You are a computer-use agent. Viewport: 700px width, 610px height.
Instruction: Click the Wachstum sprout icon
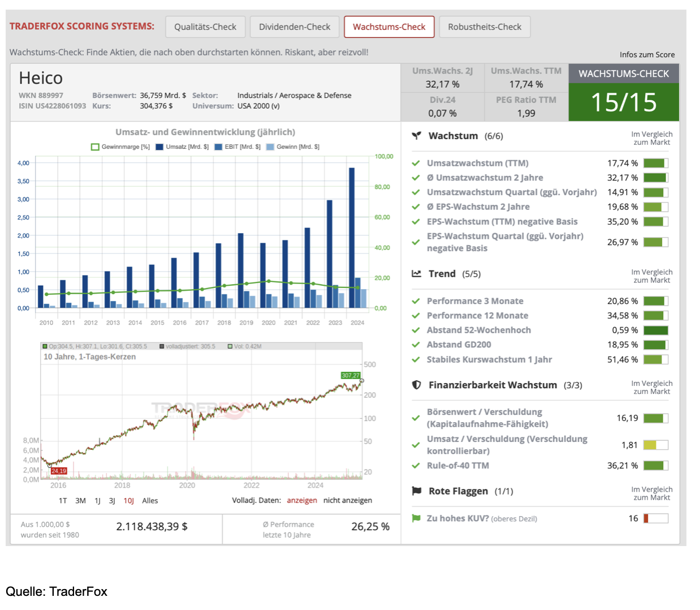[417, 136]
